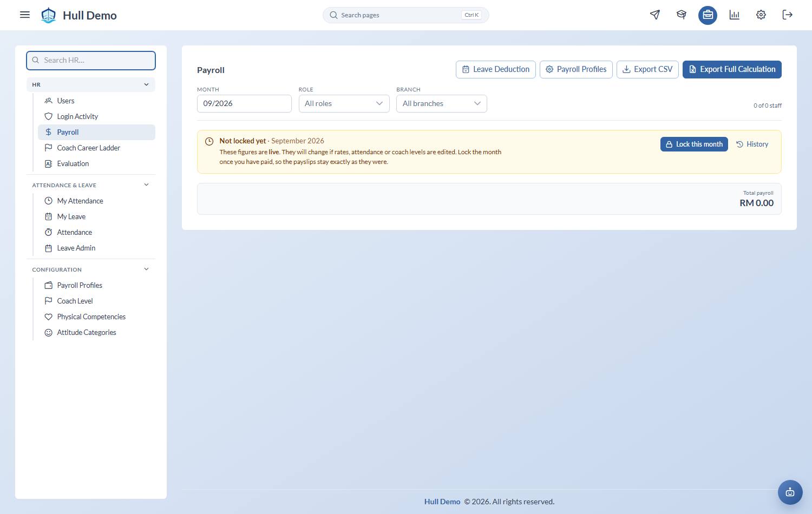812x514 pixels.
Task: Open the paper plane icon in the header
Action: coord(655,15)
